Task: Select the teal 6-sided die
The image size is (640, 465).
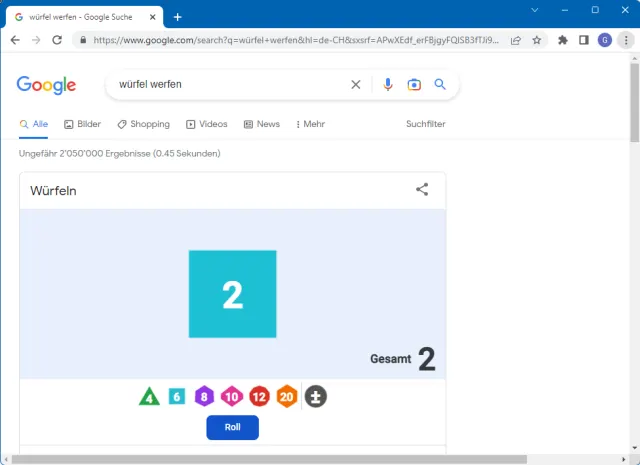Action: pos(177,396)
